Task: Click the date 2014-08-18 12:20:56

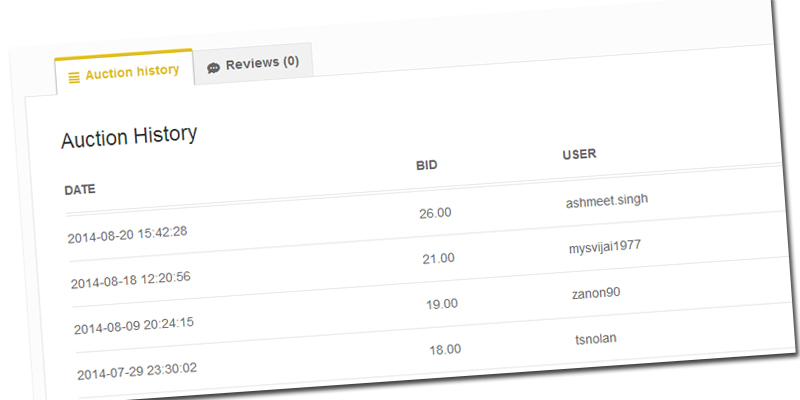Action: tap(130, 281)
